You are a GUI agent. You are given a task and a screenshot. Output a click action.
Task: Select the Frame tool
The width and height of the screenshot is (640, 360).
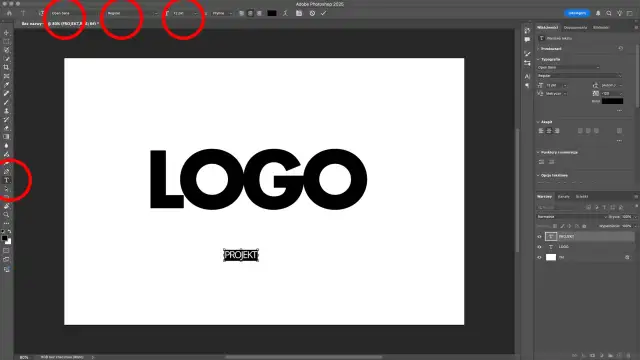(6, 76)
